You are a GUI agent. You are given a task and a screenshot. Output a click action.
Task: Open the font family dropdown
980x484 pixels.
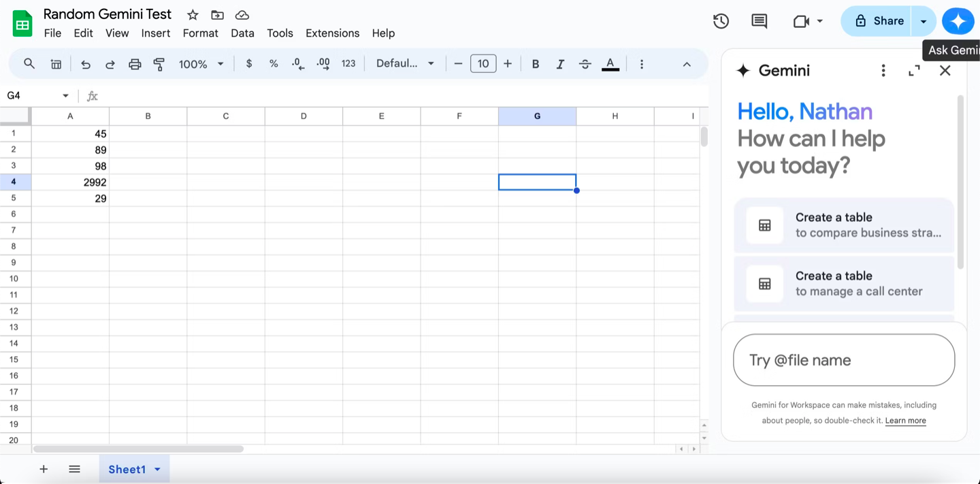pyautogui.click(x=405, y=63)
